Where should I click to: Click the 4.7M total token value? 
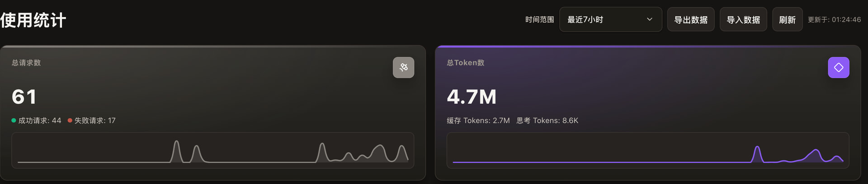coord(472,97)
